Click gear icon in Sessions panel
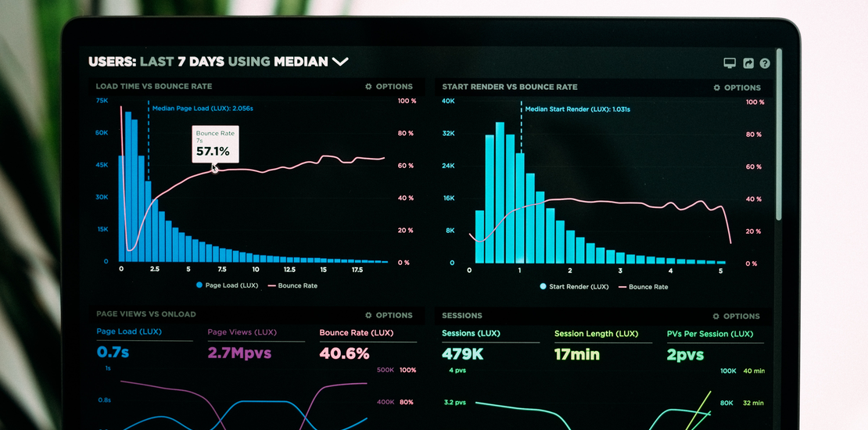Image resolution: width=868 pixels, height=430 pixels. tap(716, 317)
